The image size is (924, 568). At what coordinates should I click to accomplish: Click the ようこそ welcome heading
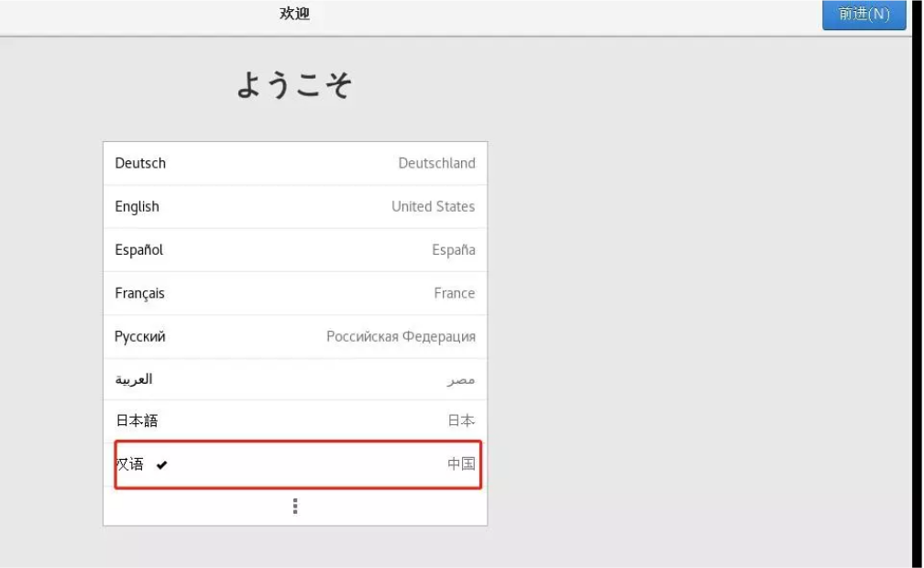tap(294, 85)
